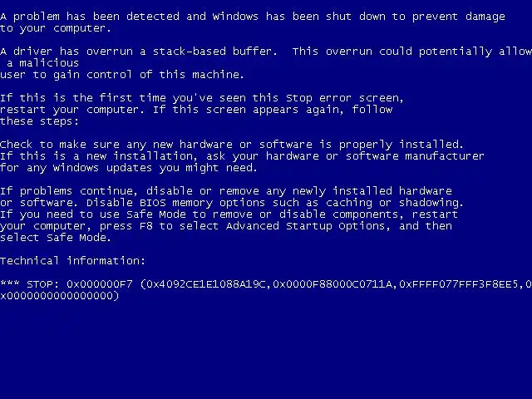Click the phrase 'a malicious'
The height and width of the screenshot is (399, 532).
tap(42, 63)
